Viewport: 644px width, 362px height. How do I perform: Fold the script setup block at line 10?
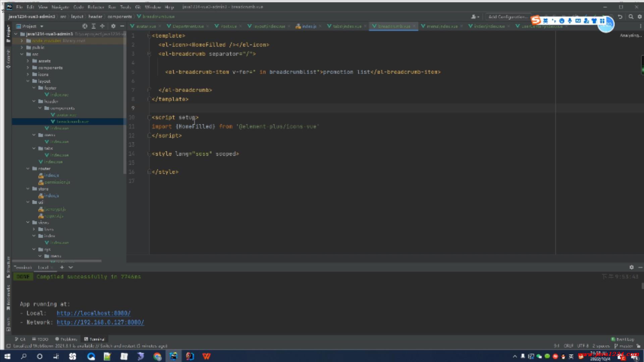pyautogui.click(x=149, y=117)
